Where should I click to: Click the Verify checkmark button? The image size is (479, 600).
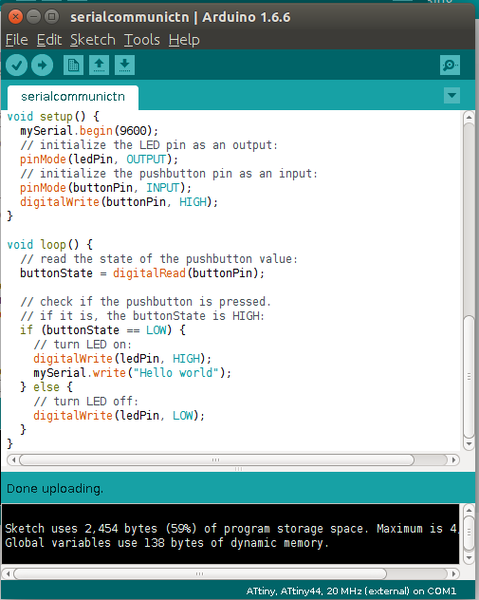pyautogui.click(x=16, y=65)
